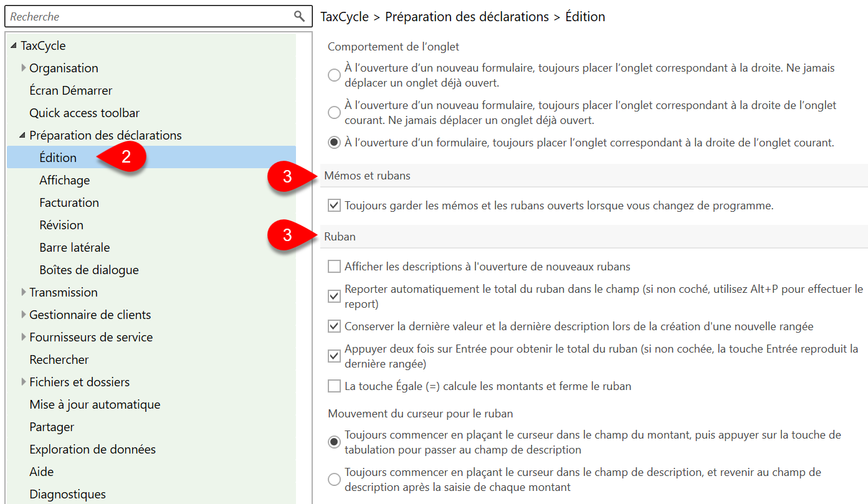Click the search magnifier icon
868x504 pixels.
[x=300, y=16]
